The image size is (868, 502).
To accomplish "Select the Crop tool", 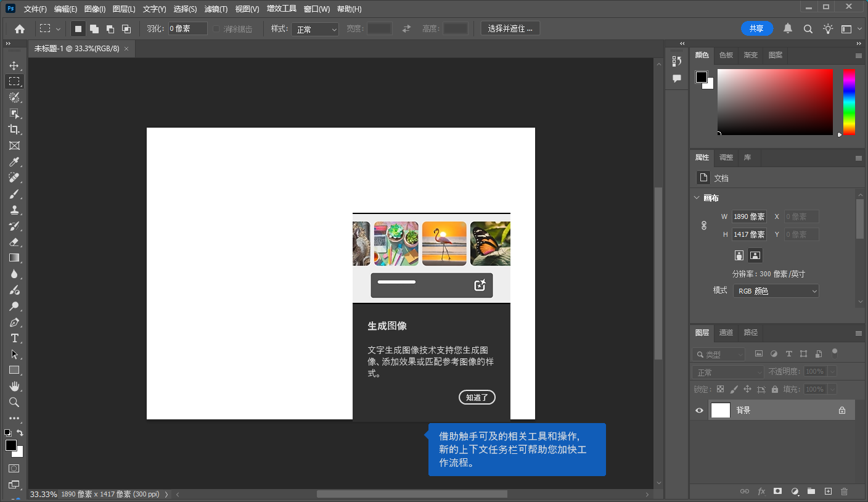I will click(x=14, y=130).
